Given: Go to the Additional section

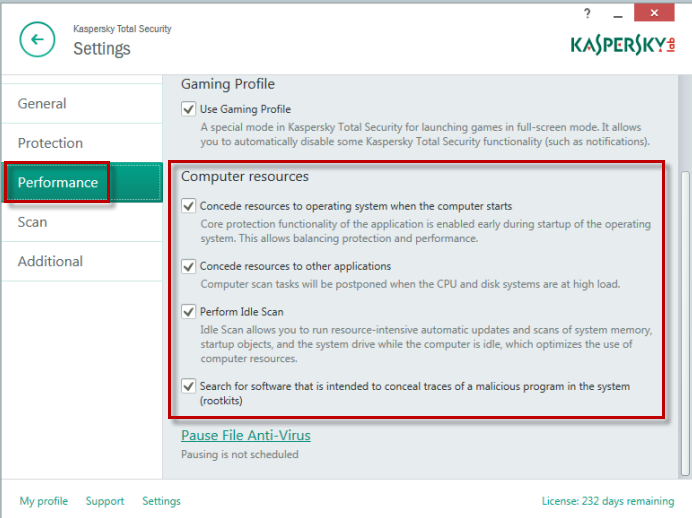Looking at the screenshot, I should pos(82,261).
